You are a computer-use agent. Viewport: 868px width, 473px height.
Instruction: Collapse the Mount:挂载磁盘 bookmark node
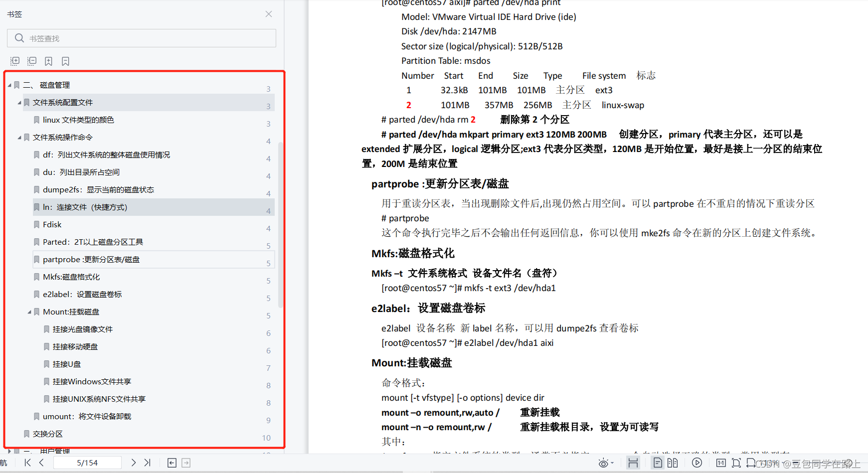[x=29, y=312]
